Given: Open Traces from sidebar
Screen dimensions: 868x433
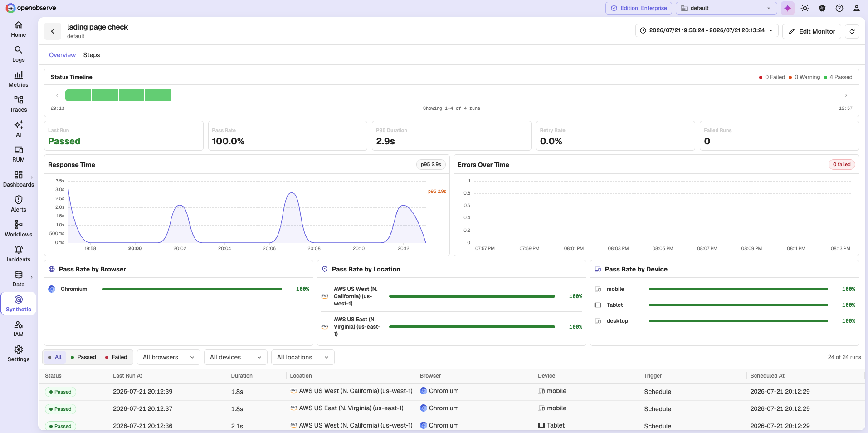Looking at the screenshot, I should [19, 104].
